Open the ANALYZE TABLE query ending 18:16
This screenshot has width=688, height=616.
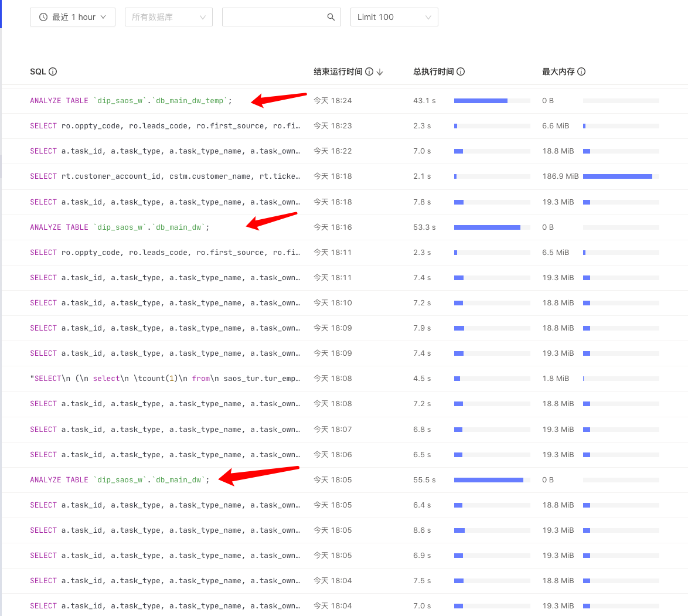pyautogui.click(x=120, y=227)
